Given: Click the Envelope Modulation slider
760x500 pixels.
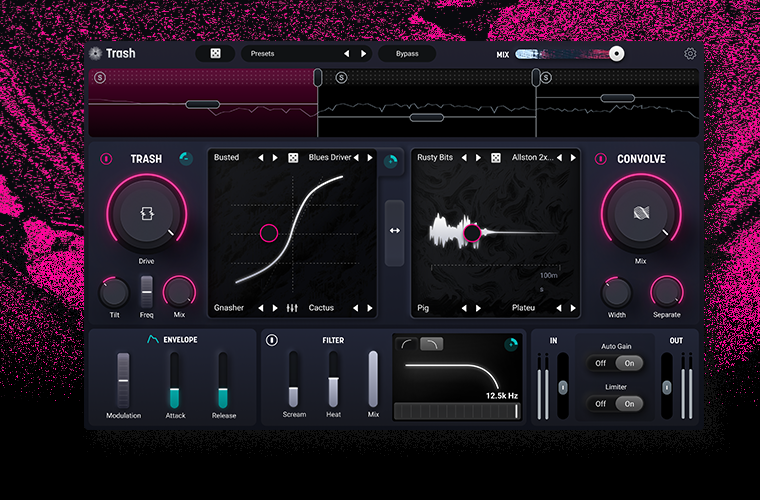Looking at the screenshot, I should coord(123,381).
